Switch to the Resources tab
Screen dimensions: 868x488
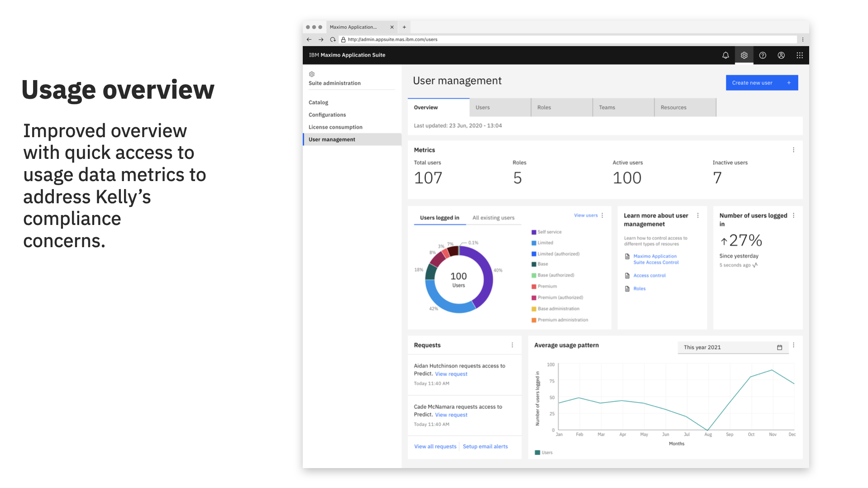[x=685, y=107]
